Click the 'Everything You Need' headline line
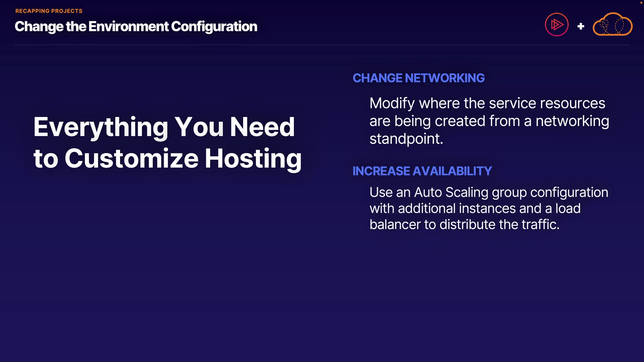This screenshot has height=362, width=644. [x=164, y=127]
